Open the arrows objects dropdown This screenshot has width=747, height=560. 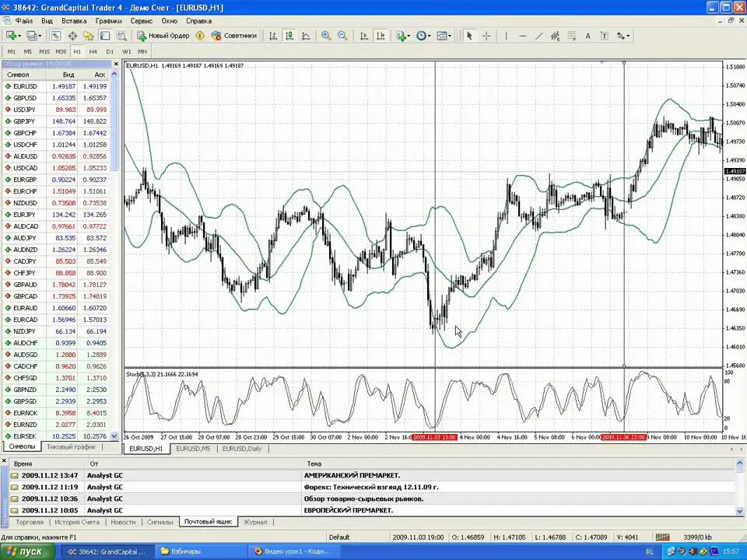(623, 36)
